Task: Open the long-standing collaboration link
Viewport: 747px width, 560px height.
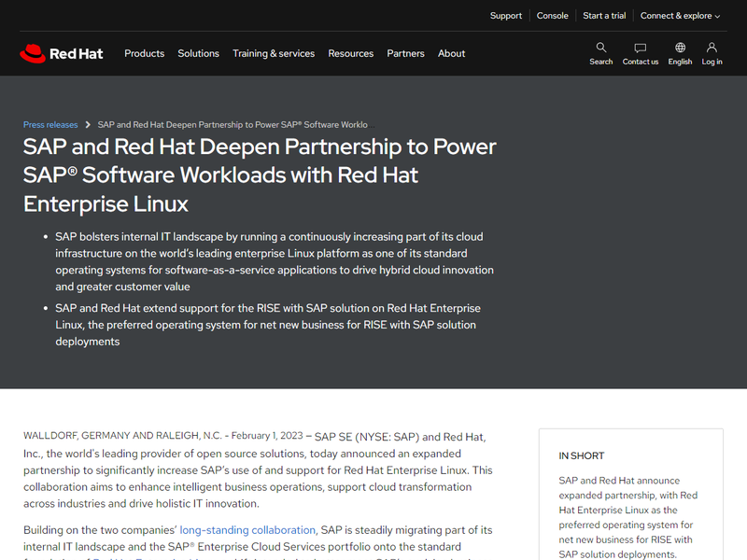Action: (247, 529)
